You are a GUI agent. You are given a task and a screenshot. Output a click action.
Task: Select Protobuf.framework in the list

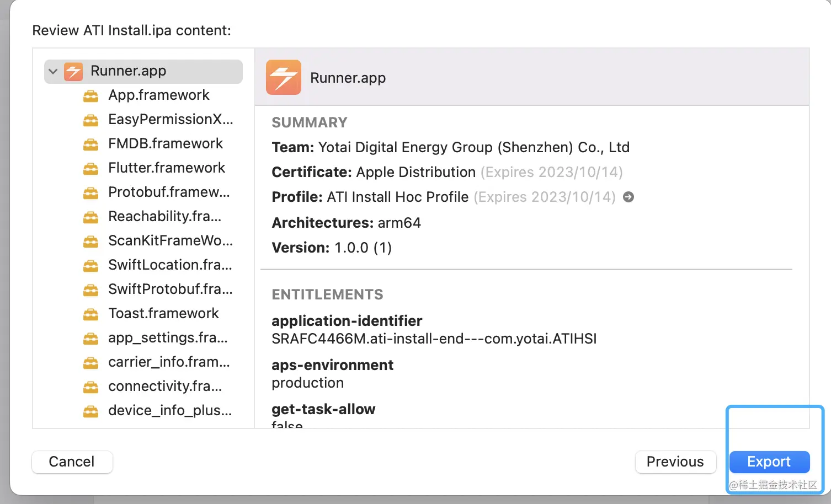pos(169,192)
